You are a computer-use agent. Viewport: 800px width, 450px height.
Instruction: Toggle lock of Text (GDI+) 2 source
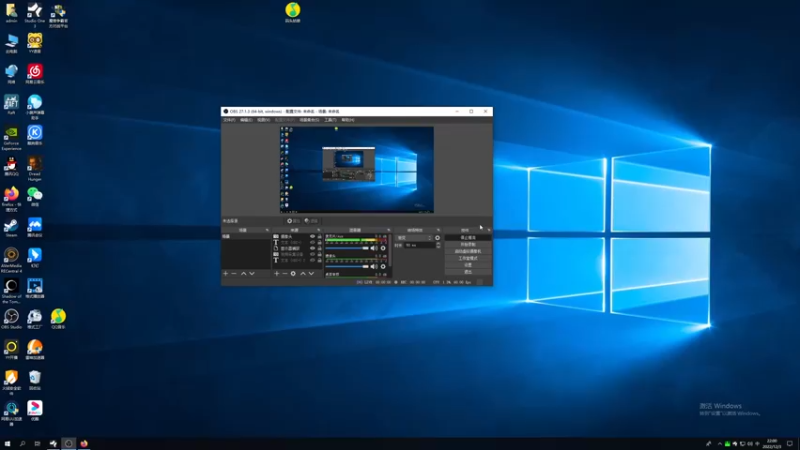[320, 260]
